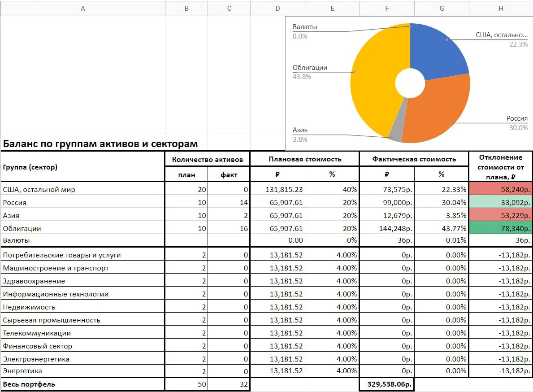Select column A header
The image size is (533, 392).
click(x=82, y=9)
